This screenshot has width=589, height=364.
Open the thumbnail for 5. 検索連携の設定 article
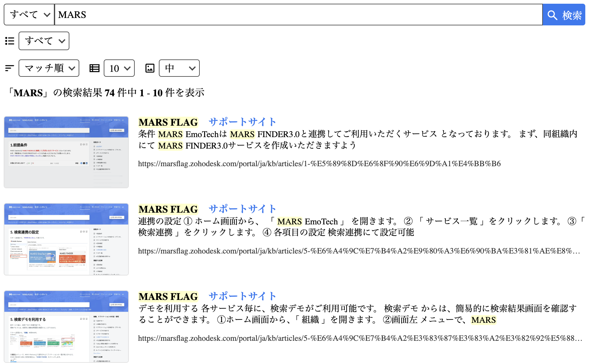(66, 239)
